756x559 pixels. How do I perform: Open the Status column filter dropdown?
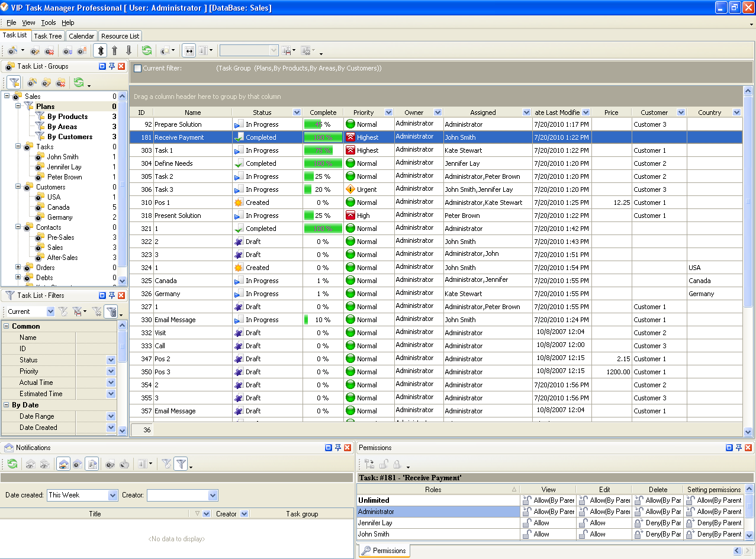297,113
